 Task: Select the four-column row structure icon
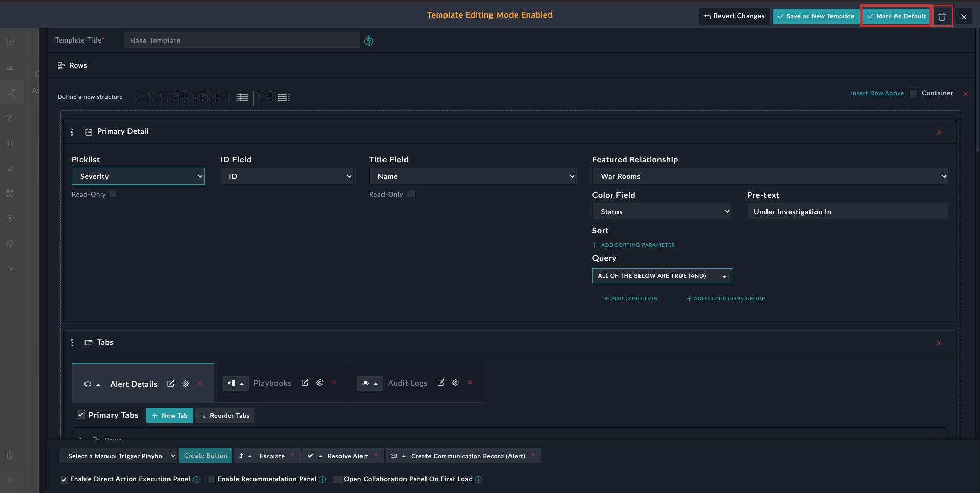pos(200,97)
